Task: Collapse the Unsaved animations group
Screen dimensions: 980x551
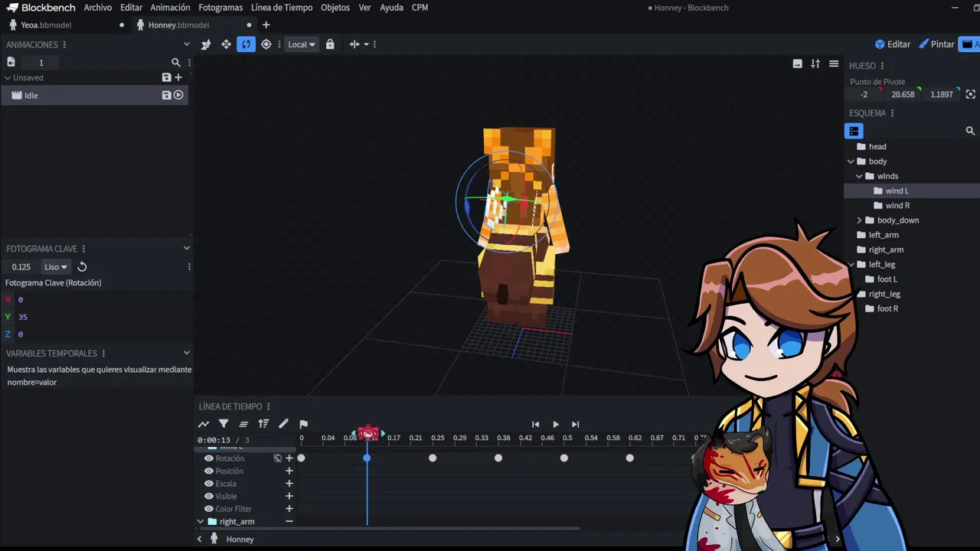Action: [x=8, y=77]
